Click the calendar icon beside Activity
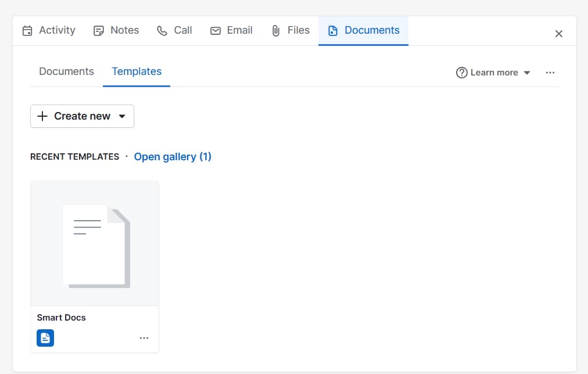The image size is (588, 374). (27, 31)
